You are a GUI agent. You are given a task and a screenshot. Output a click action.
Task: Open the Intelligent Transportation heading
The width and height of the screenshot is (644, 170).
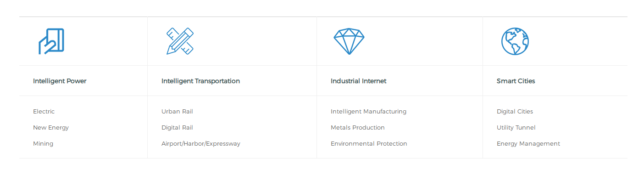pos(200,81)
